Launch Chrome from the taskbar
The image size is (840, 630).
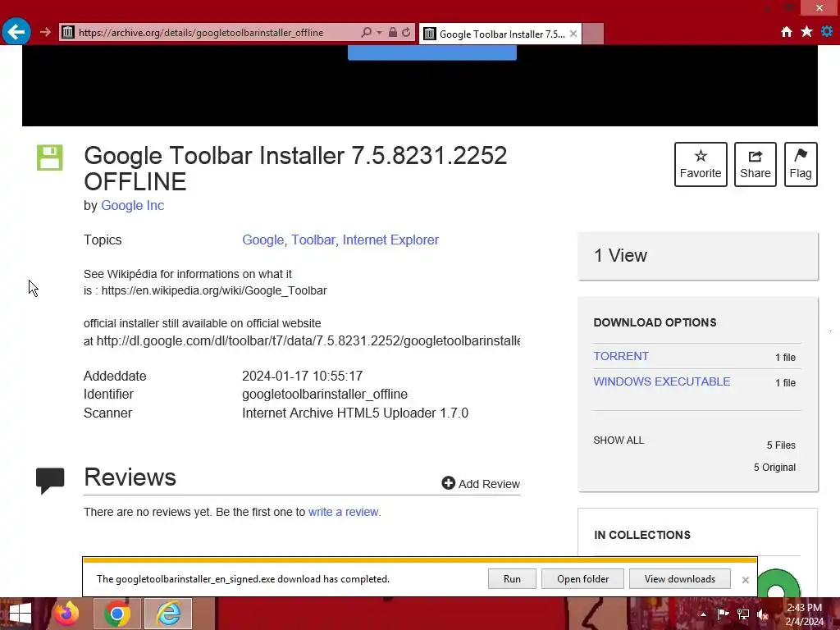tap(117, 614)
